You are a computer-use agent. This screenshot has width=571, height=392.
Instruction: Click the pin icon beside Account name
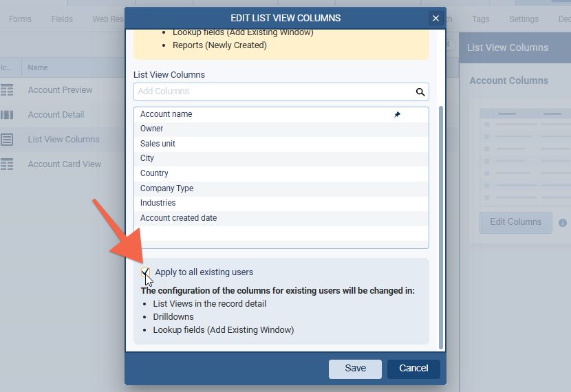coord(397,115)
